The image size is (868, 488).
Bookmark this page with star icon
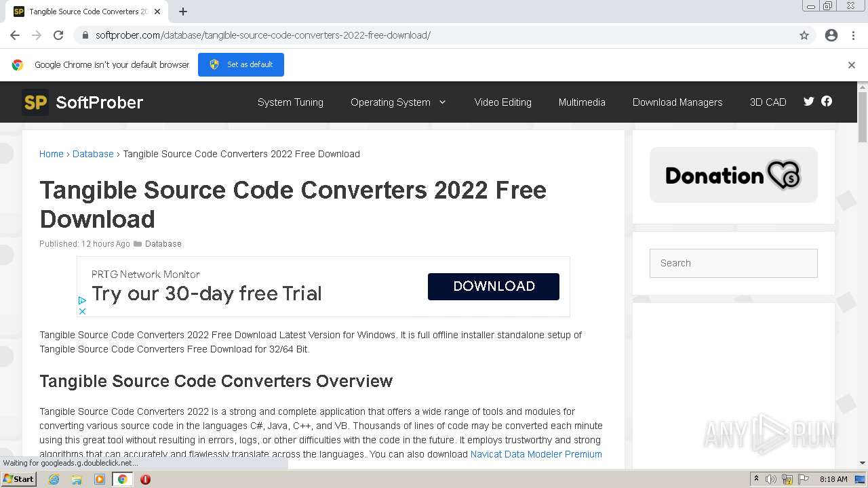(x=804, y=35)
